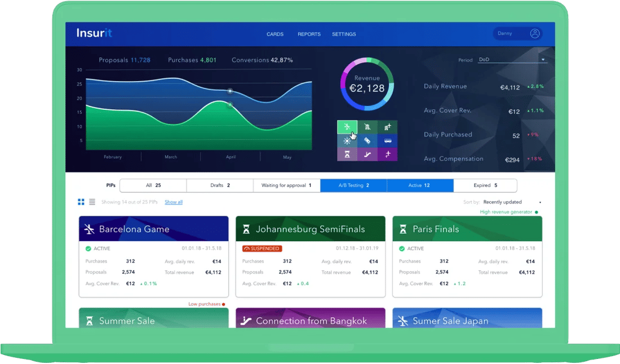Click the hourglass icon on Paris Finals card
The width and height of the screenshot is (620, 364).
[x=403, y=229]
